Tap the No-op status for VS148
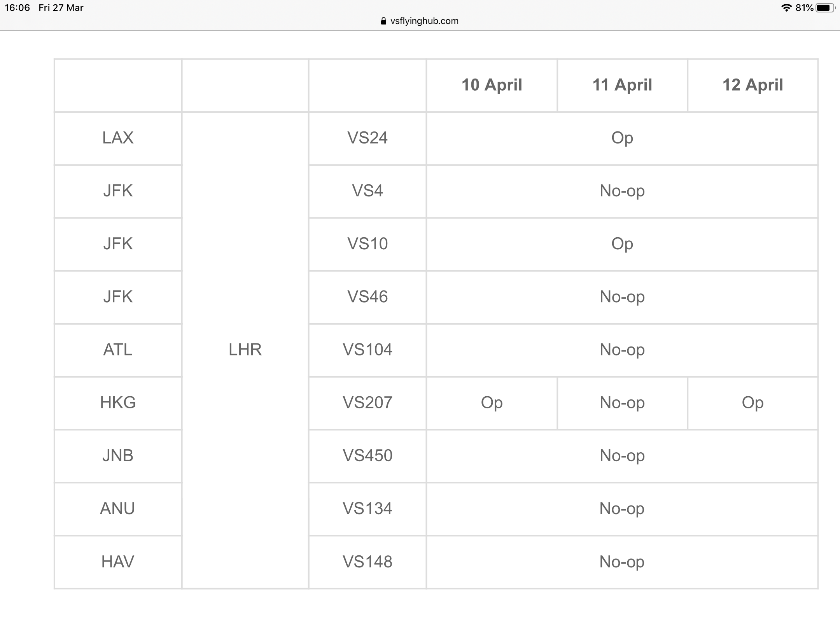Screen dimensions: 840x630 622,562
